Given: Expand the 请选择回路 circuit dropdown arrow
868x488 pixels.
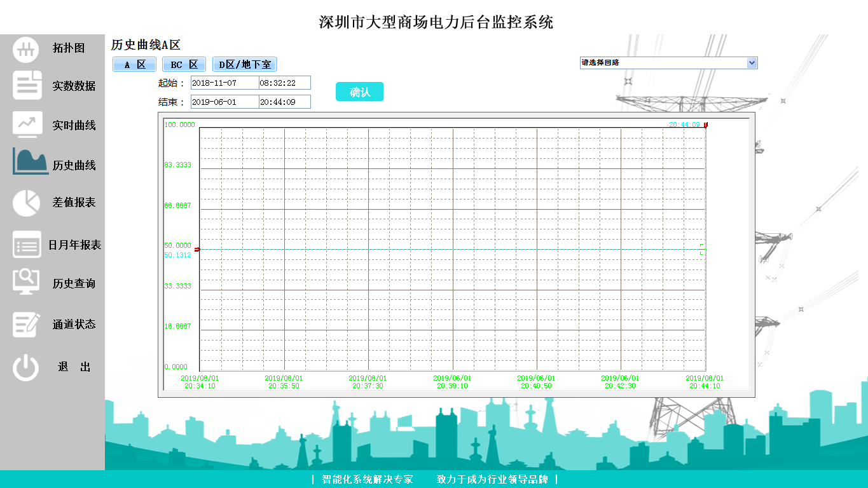Looking at the screenshot, I should tap(752, 63).
